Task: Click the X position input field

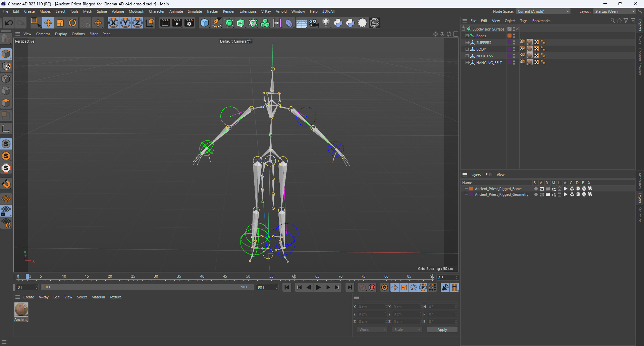Action: [372, 307]
